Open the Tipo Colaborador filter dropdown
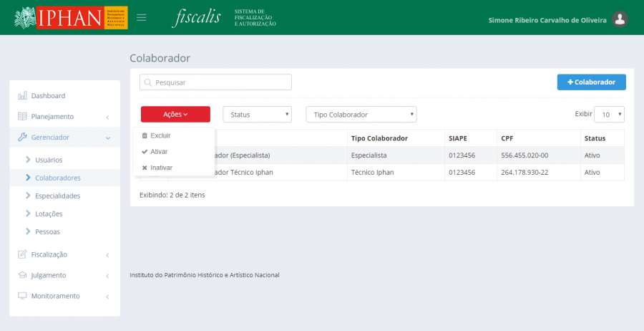The width and height of the screenshot is (644, 331). tap(361, 115)
